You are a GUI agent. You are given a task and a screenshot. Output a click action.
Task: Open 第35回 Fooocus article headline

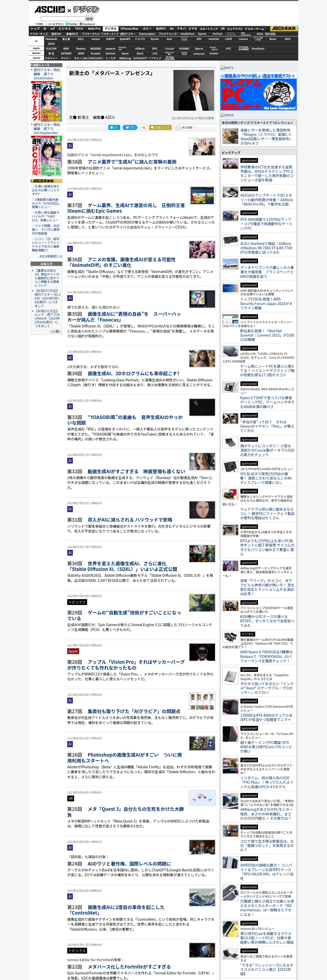(x=124, y=317)
